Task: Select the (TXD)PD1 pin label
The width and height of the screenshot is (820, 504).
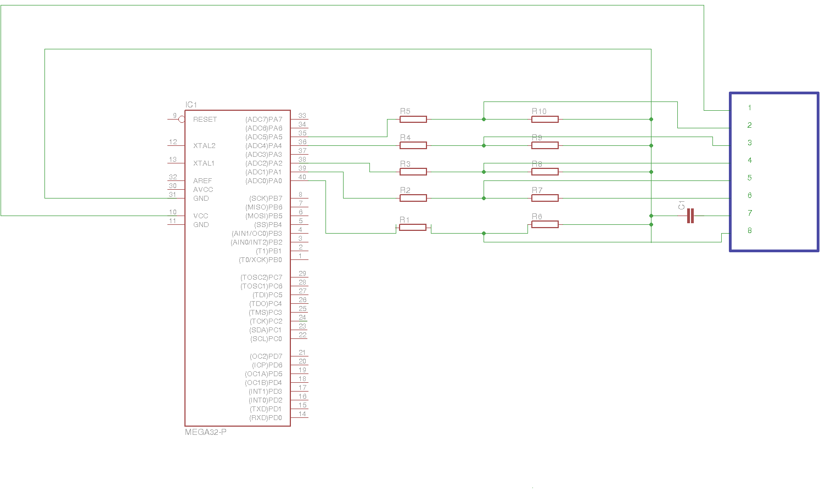Action: (x=266, y=409)
